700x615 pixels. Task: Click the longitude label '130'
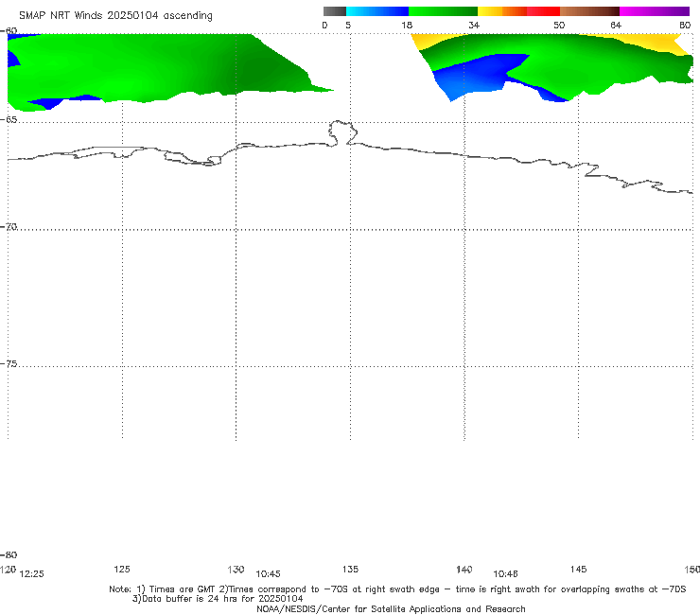[236, 569]
